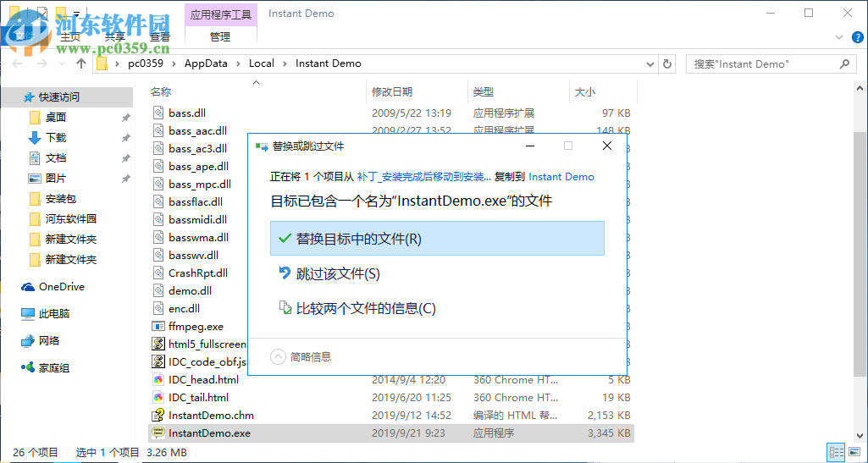
Task: Open the 查看 ribbon tab
Action: (x=160, y=36)
